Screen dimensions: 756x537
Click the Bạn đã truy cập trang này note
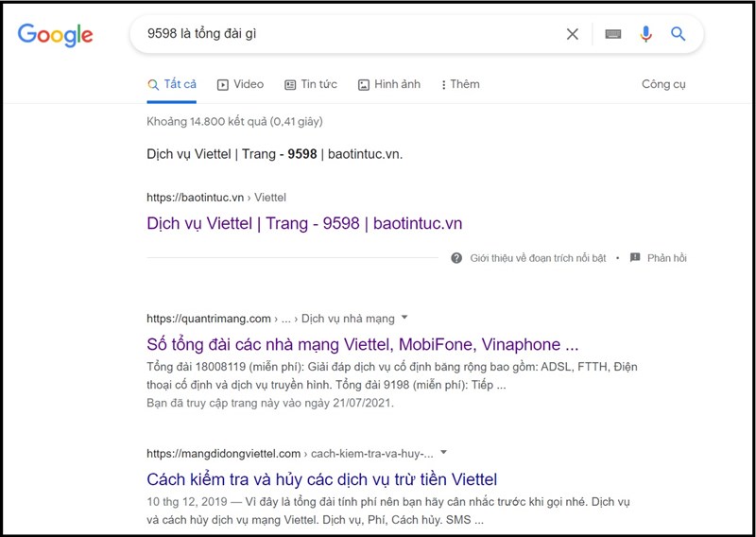point(270,403)
